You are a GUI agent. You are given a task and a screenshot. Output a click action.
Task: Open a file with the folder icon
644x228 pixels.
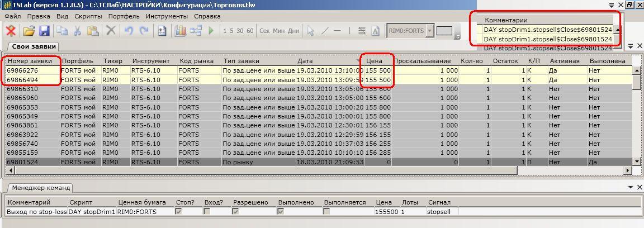[x=29, y=31]
